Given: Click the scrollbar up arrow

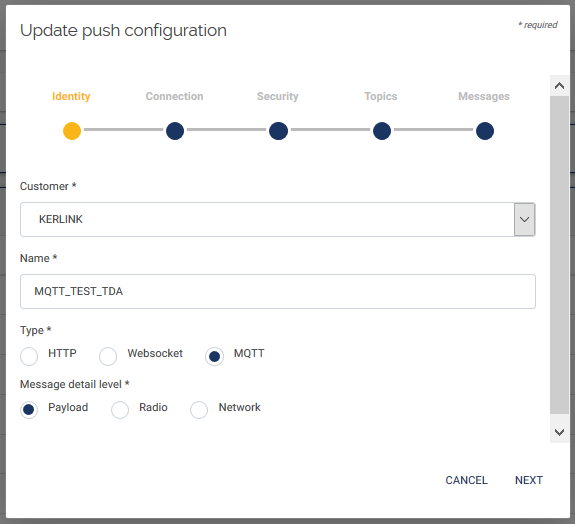Looking at the screenshot, I should 559,86.
